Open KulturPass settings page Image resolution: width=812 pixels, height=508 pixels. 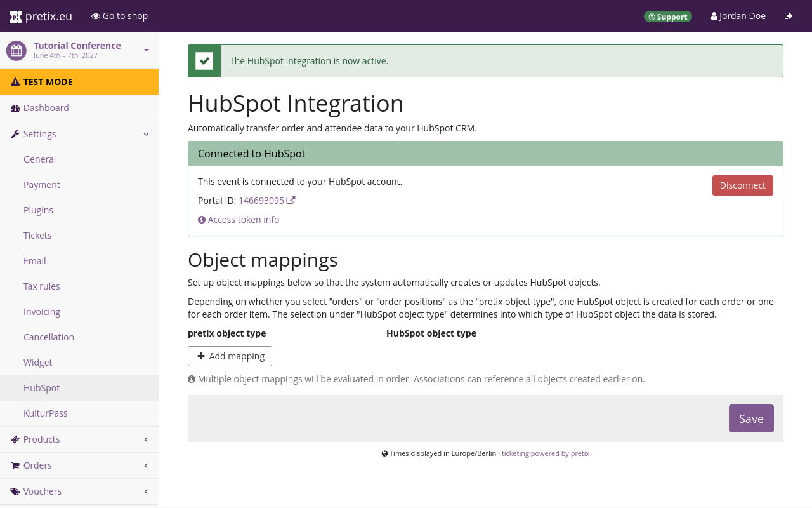(46, 413)
